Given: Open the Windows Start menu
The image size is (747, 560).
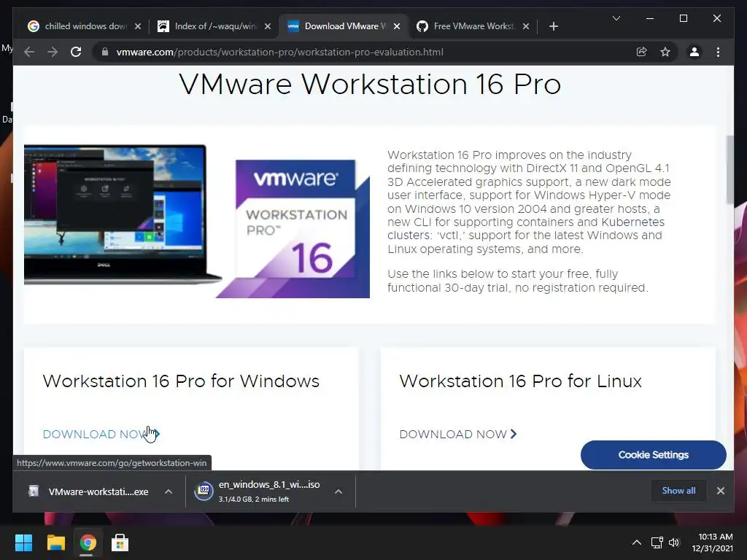Looking at the screenshot, I should [23, 542].
